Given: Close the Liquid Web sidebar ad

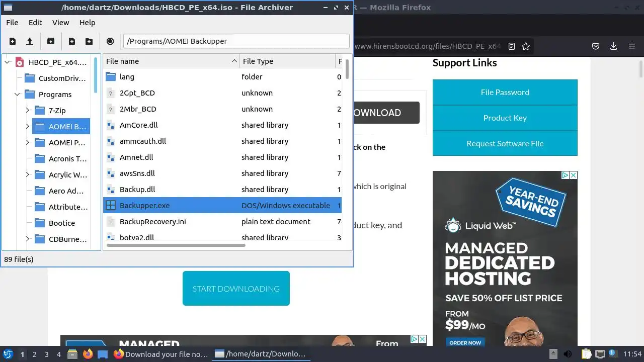Looking at the screenshot, I should [x=573, y=175].
